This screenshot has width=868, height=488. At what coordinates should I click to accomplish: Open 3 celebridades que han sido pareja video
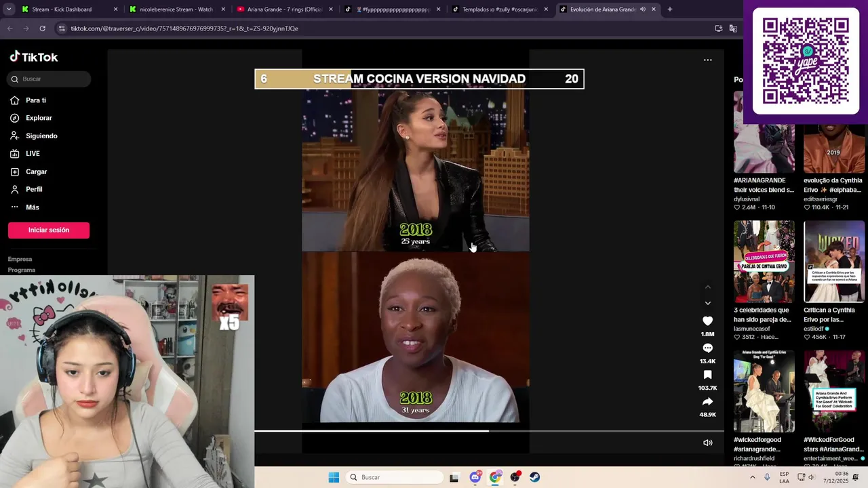coord(764,261)
